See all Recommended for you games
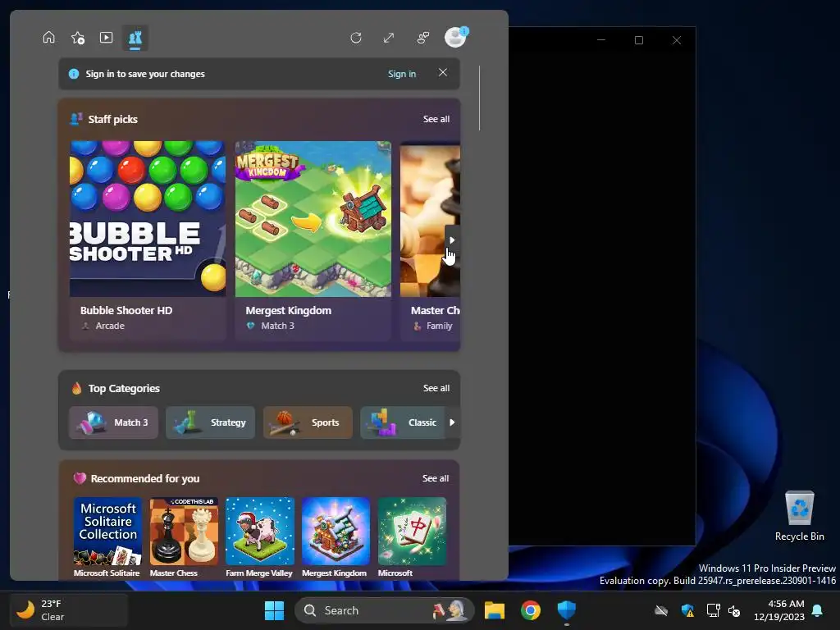Image resolution: width=840 pixels, height=630 pixels. coord(436,478)
